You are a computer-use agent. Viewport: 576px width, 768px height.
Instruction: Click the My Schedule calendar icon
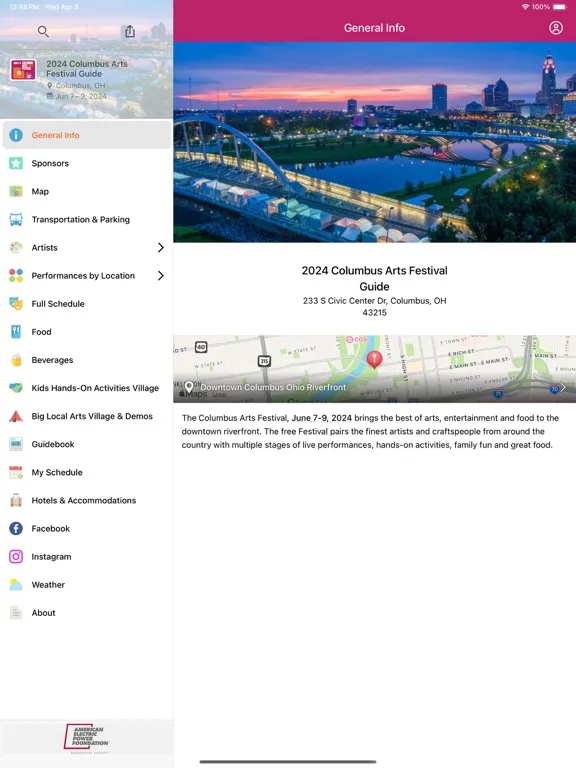(16, 472)
